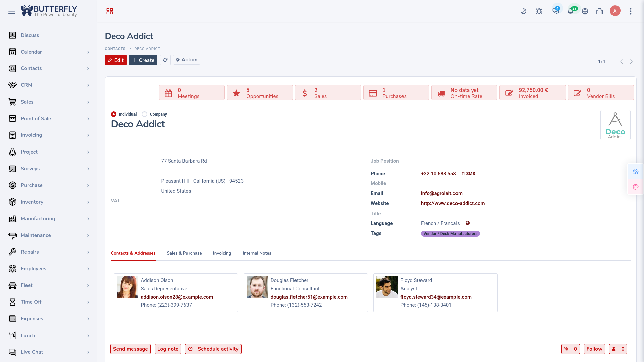This screenshot has width=644, height=362.
Task: Open the Internal Notes tab
Action: (257, 253)
